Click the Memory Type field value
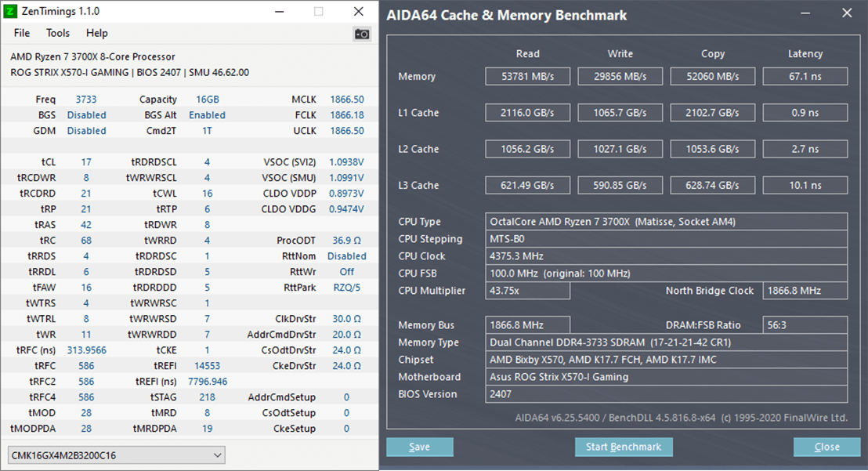The height and width of the screenshot is (471, 868). click(666, 342)
